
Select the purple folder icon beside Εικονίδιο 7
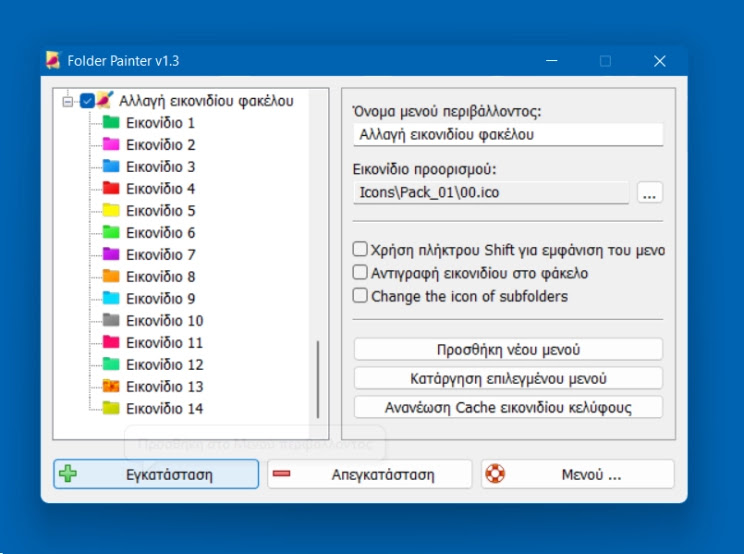(111, 254)
